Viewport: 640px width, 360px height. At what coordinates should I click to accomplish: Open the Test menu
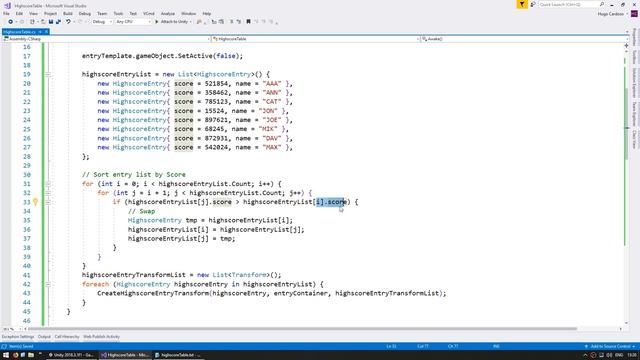[x=133, y=13]
